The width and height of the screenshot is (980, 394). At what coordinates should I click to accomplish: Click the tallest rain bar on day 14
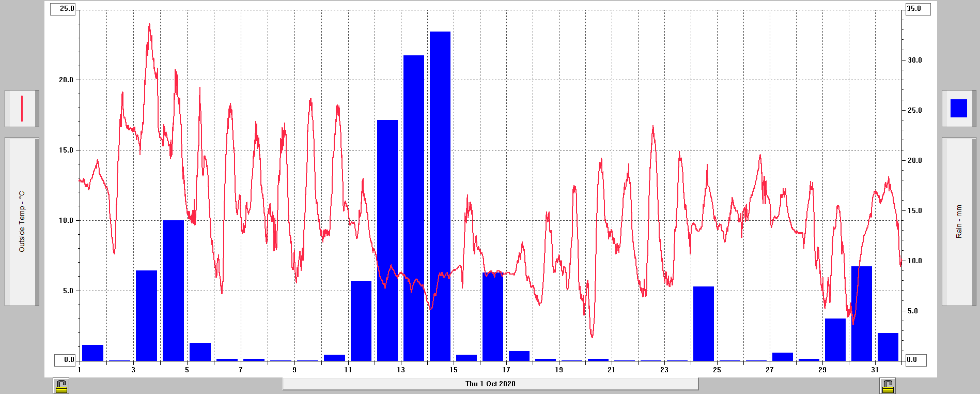pos(440,196)
